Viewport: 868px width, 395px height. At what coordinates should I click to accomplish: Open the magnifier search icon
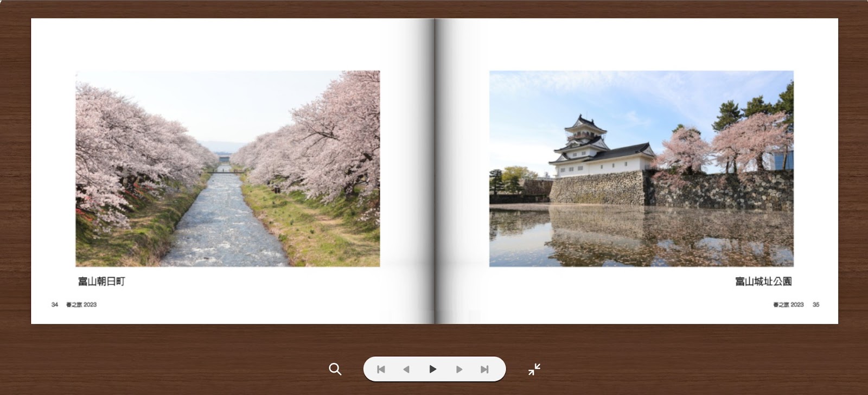[335, 369]
